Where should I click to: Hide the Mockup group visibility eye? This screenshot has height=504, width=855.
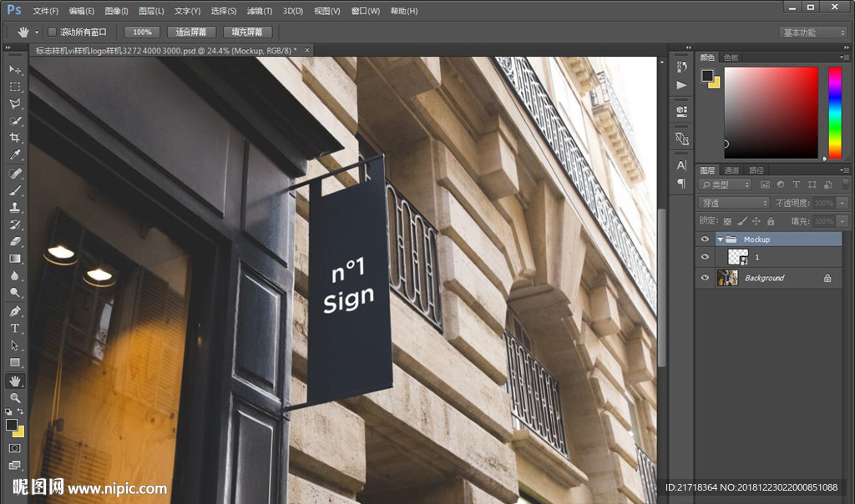point(705,239)
